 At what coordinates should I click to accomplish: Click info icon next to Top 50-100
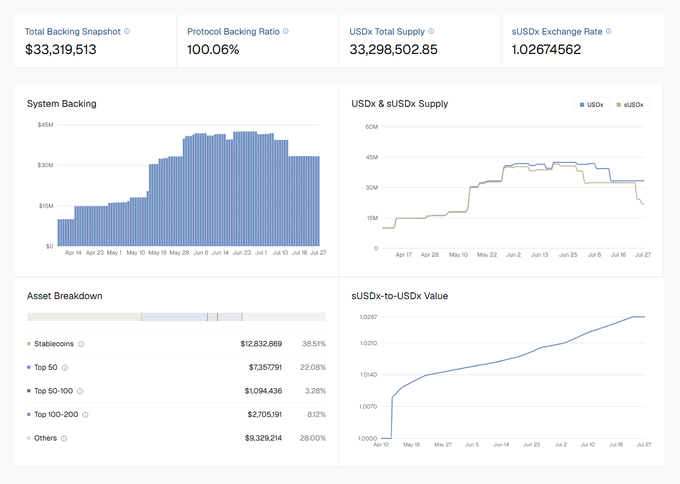click(80, 391)
